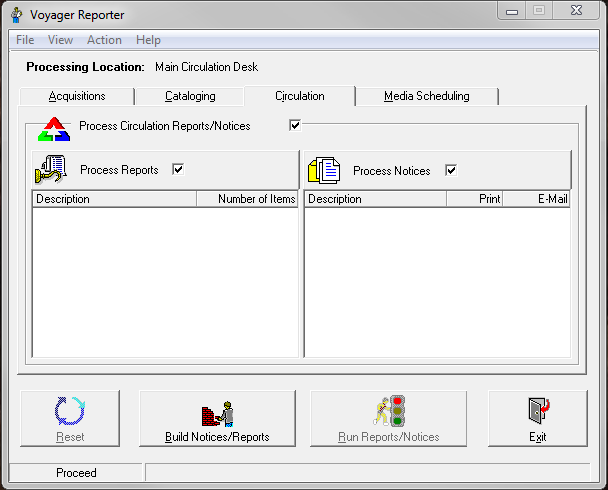
Task: Disable the Process Notices checkbox
Action: point(451,170)
